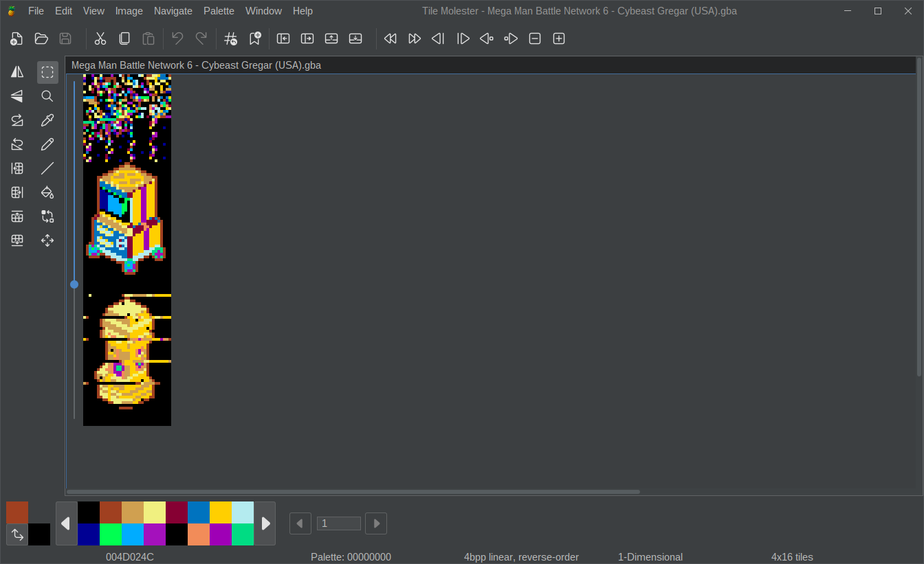Choose the Flood Fill bucket tool

pos(47,192)
